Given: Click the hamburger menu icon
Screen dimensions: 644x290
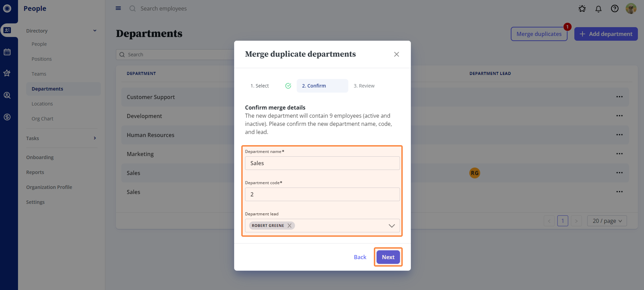Looking at the screenshot, I should coord(118,8).
